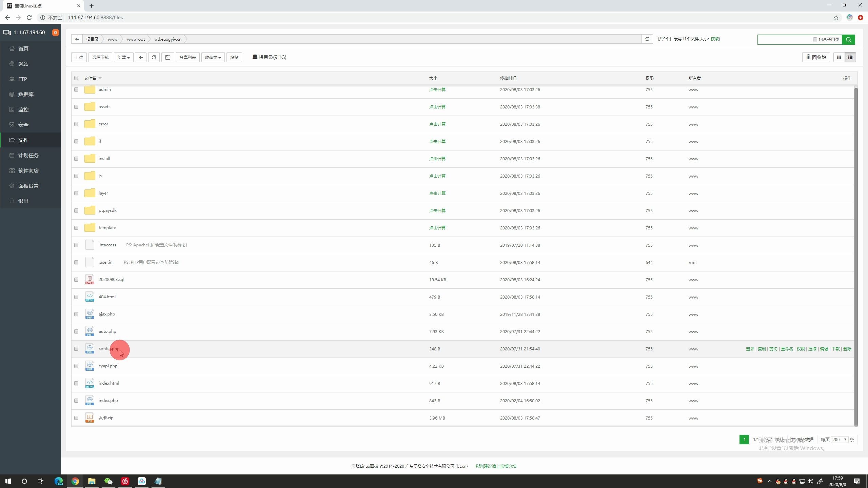Click 编辑 for config.php
This screenshot has height=488, width=868.
824,349
